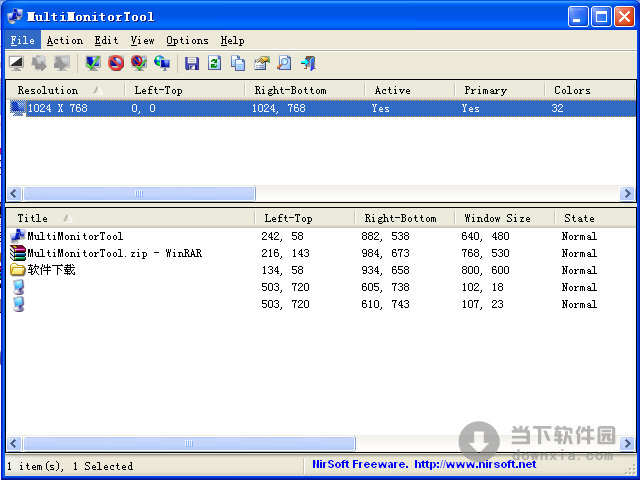The width and height of the screenshot is (640, 480).
Task: Open the nirsoft.net link in status bar
Action: (x=475, y=464)
